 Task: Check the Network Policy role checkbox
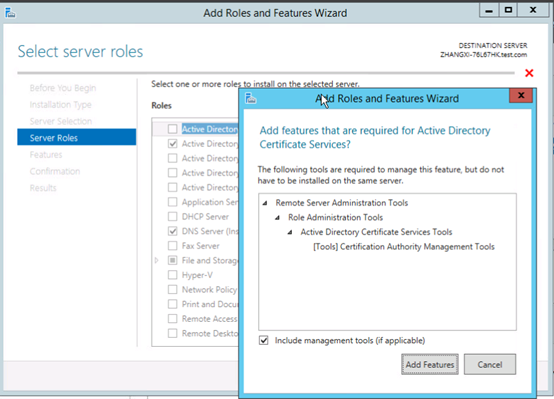pyautogui.click(x=172, y=289)
